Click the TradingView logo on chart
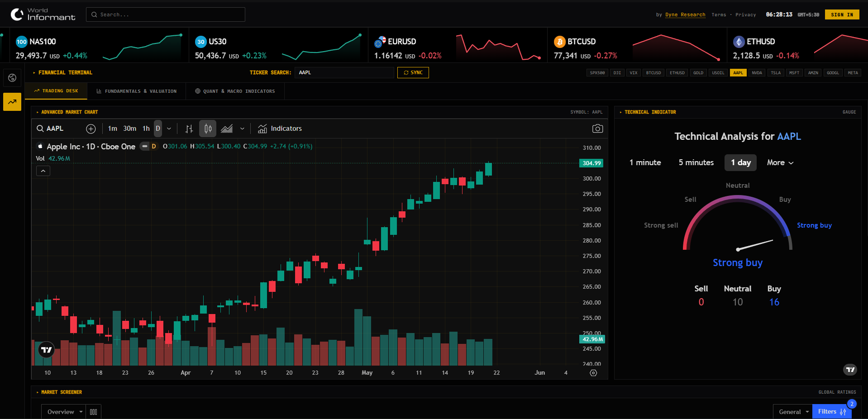This screenshot has width=868, height=419. (x=47, y=350)
